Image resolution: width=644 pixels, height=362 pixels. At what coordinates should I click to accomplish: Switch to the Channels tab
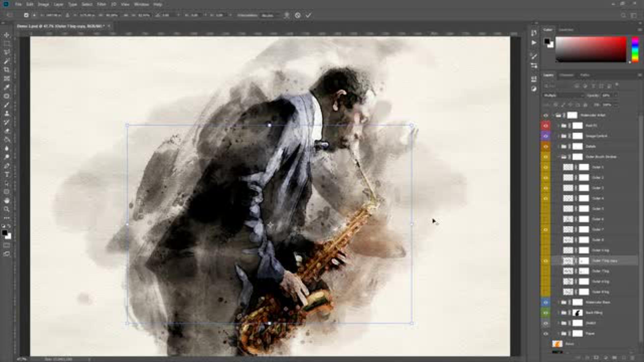567,75
